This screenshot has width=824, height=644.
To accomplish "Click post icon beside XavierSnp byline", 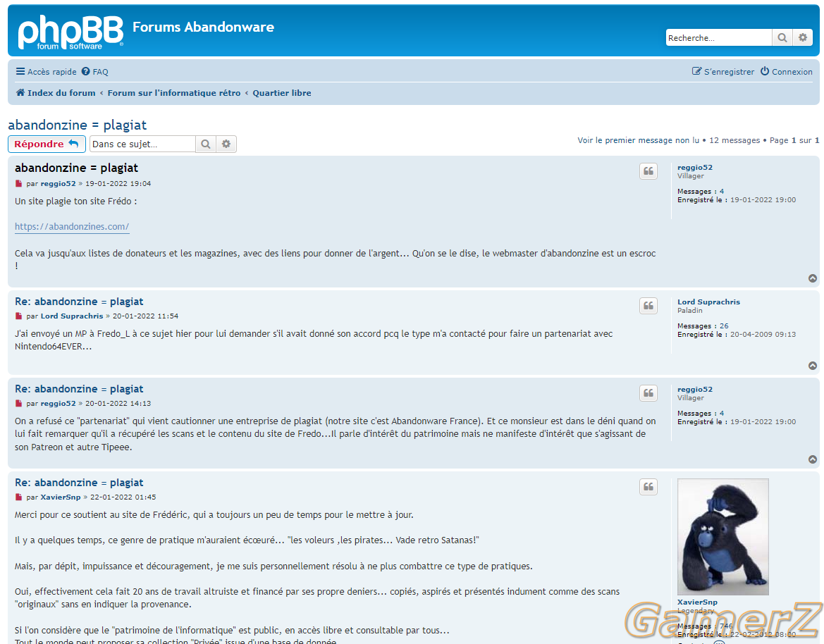I will [19, 497].
